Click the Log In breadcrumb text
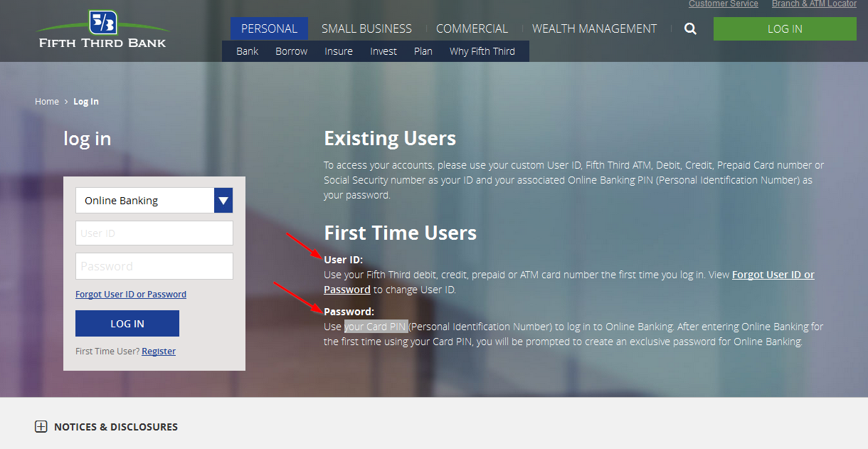Viewport: 868px width, 449px height. pos(86,102)
